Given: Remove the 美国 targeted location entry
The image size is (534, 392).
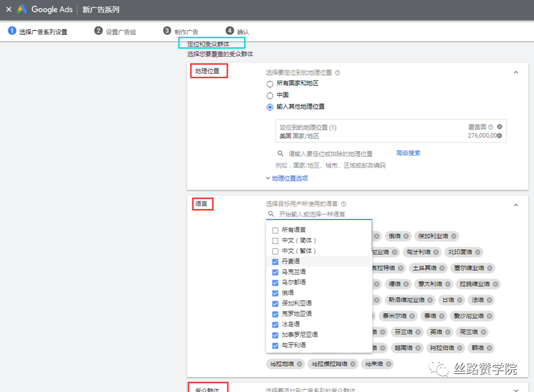Looking at the screenshot, I should [501, 135].
